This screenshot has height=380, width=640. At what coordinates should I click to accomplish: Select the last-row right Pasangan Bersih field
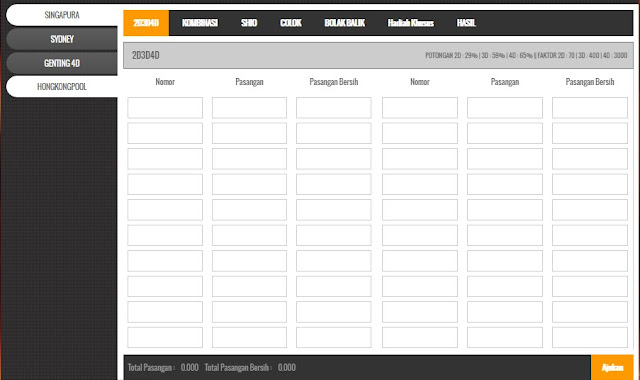point(590,338)
